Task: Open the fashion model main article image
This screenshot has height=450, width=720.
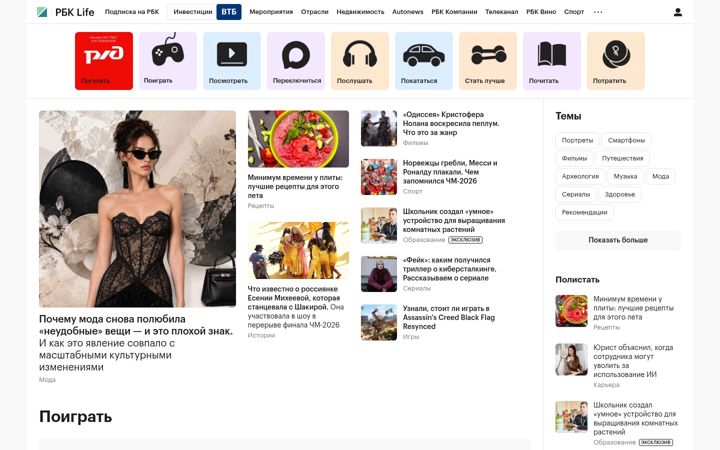Action: click(x=137, y=209)
